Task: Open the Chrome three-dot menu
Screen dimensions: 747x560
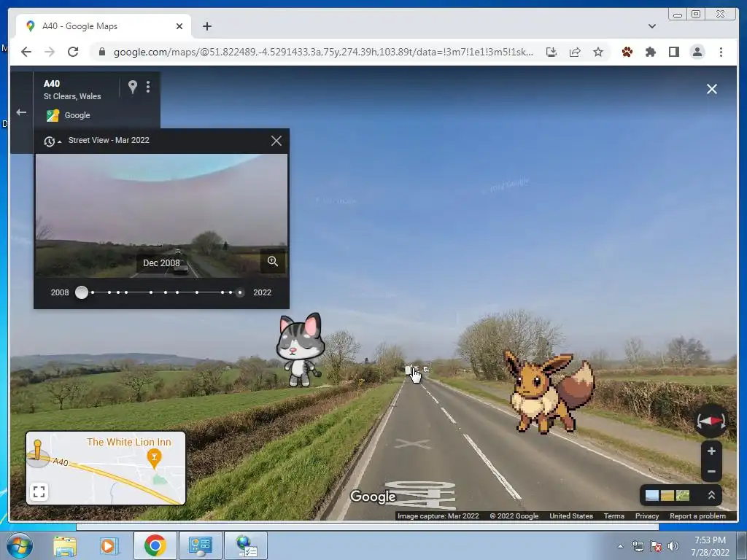Action: (721, 52)
